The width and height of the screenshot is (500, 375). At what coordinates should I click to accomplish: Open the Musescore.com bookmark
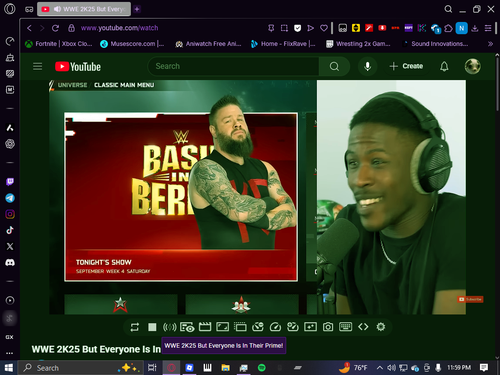tap(132, 44)
